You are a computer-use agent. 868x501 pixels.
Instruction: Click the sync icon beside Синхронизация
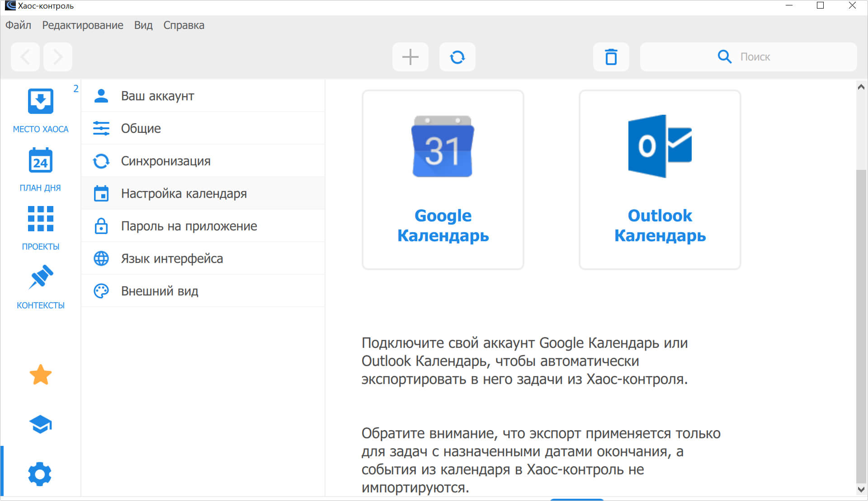coord(101,161)
